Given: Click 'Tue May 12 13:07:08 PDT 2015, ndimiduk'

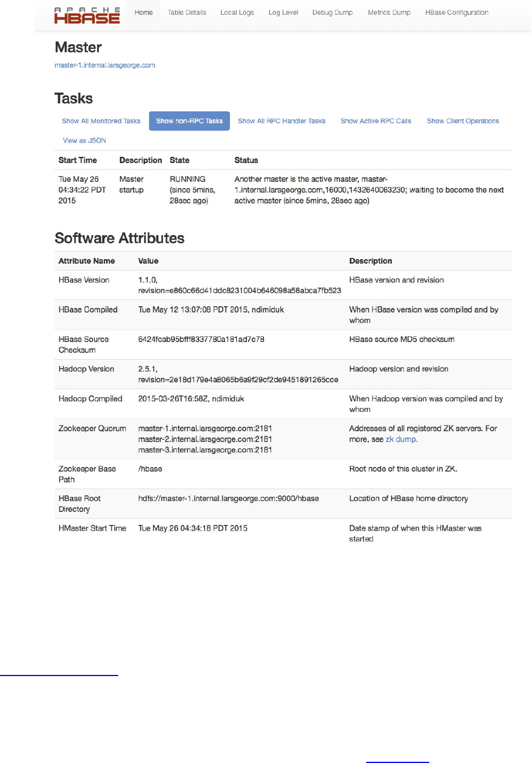Looking at the screenshot, I should [x=211, y=310].
